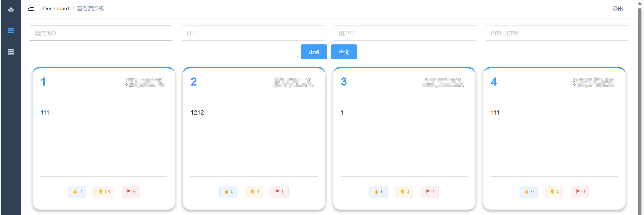The width and height of the screenshot is (644, 215).
Task: Collapse the sidebar using the indent icon
Action: point(30,8)
